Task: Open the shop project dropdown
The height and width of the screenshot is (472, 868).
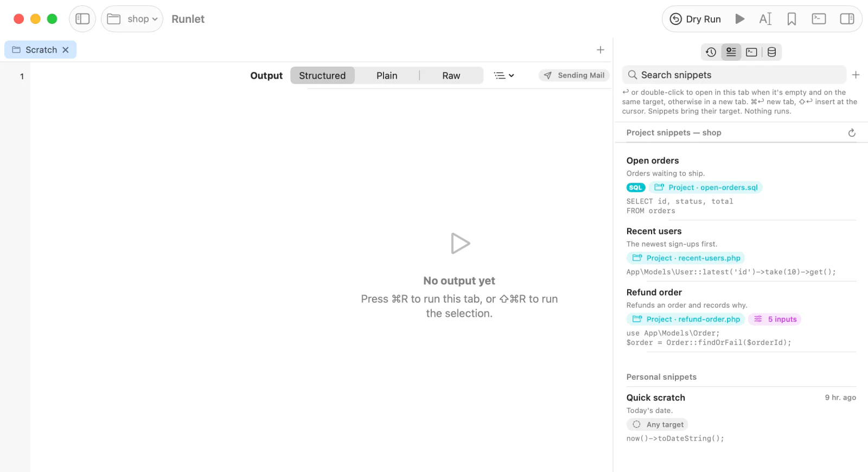Action: pyautogui.click(x=132, y=19)
